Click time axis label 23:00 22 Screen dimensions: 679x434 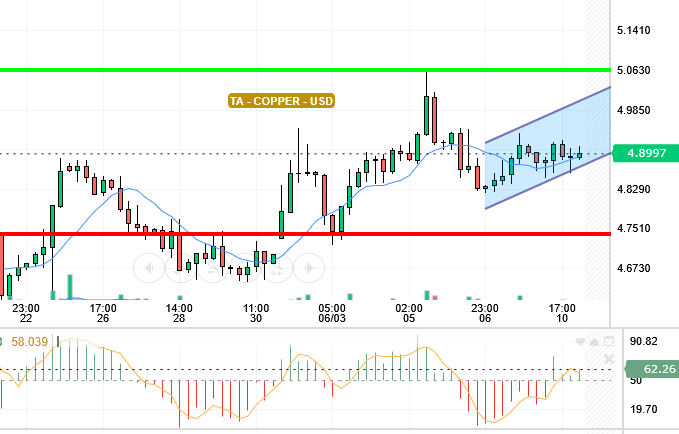[26, 313]
